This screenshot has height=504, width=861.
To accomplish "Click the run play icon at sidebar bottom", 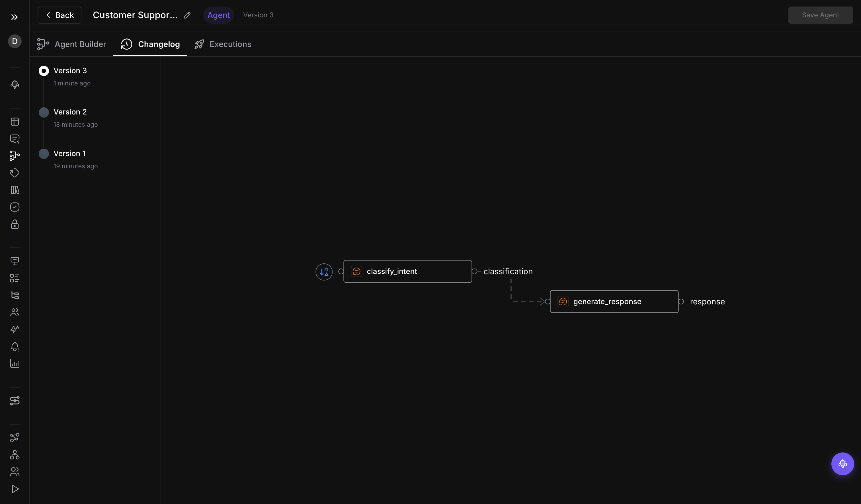I will pos(15,489).
